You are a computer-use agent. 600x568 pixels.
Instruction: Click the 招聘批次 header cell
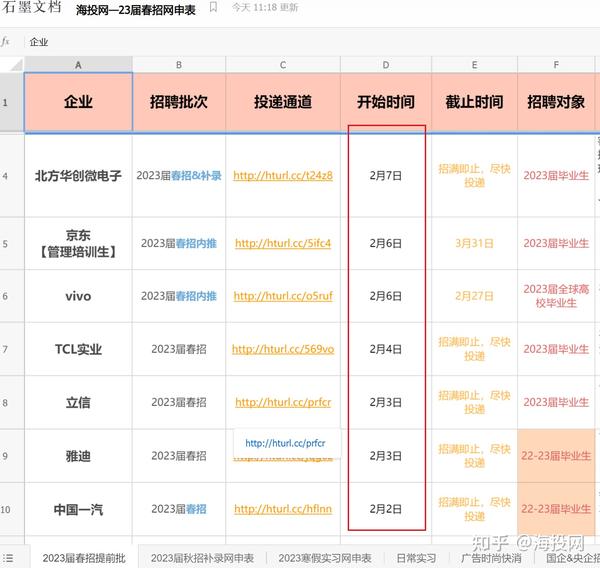point(179,102)
